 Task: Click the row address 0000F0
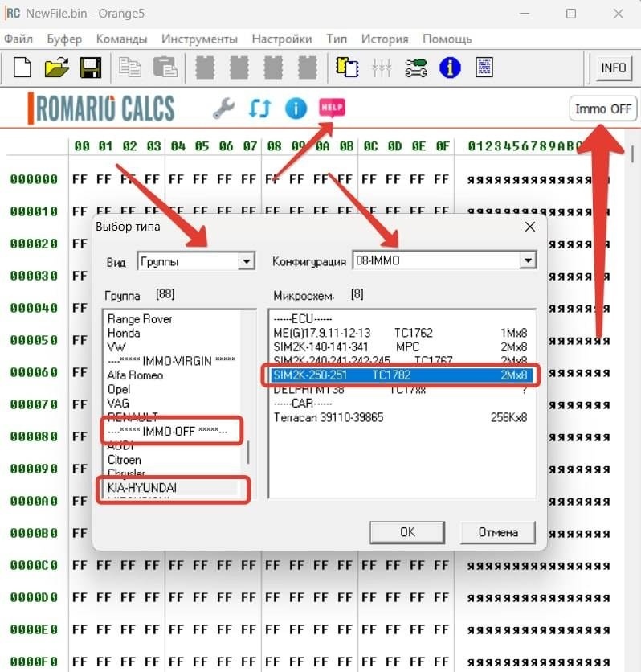point(34,662)
